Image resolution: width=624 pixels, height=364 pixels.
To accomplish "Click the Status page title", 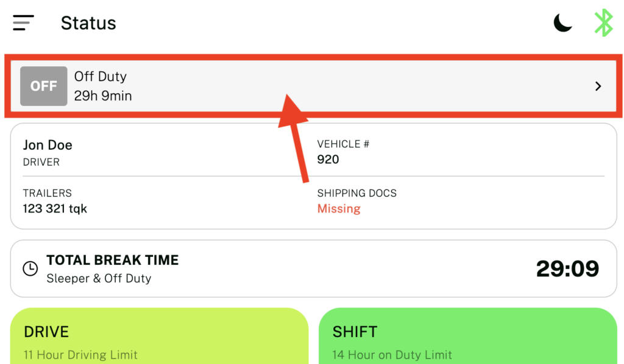I will coord(88,23).
